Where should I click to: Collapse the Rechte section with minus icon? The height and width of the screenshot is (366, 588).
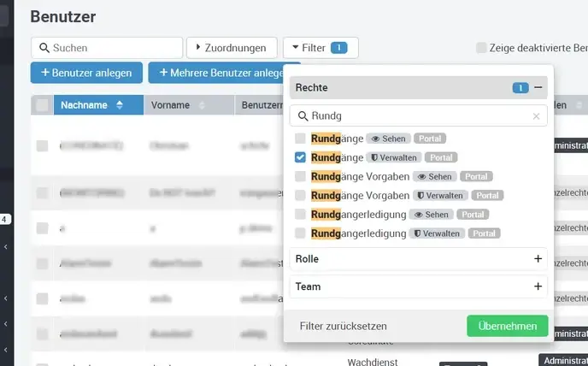(x=538, y=87)
